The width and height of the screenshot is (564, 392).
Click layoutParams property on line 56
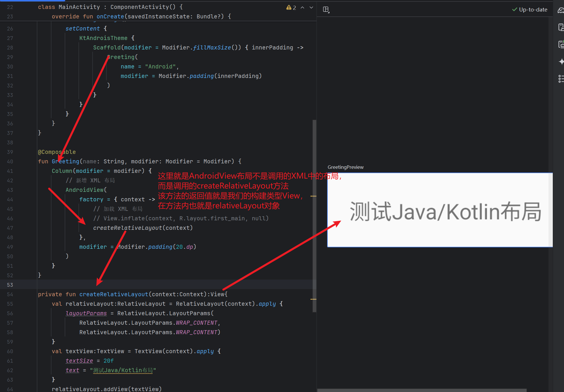tap(86, 313)
